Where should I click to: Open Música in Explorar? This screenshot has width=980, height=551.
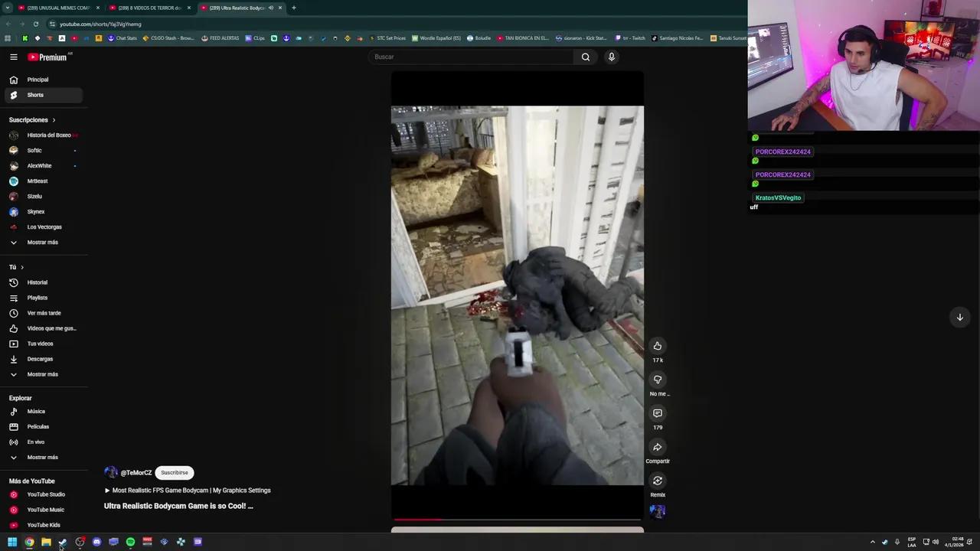click(x=43, y=412)
